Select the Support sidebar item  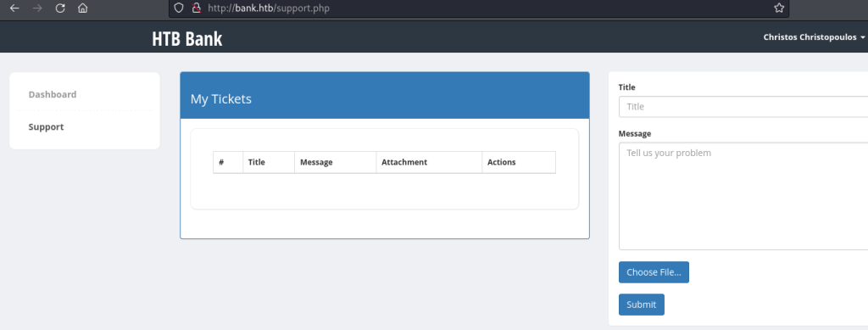[x=47, y=126]
